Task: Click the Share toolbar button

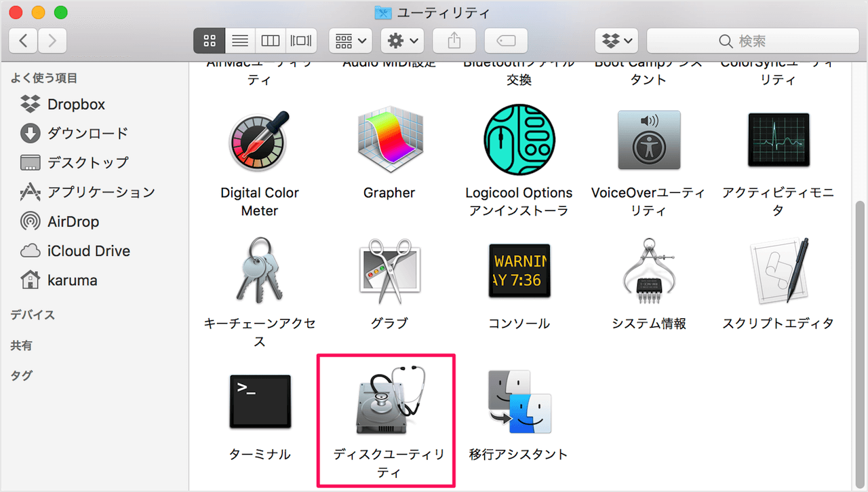Action: [454, 41]
